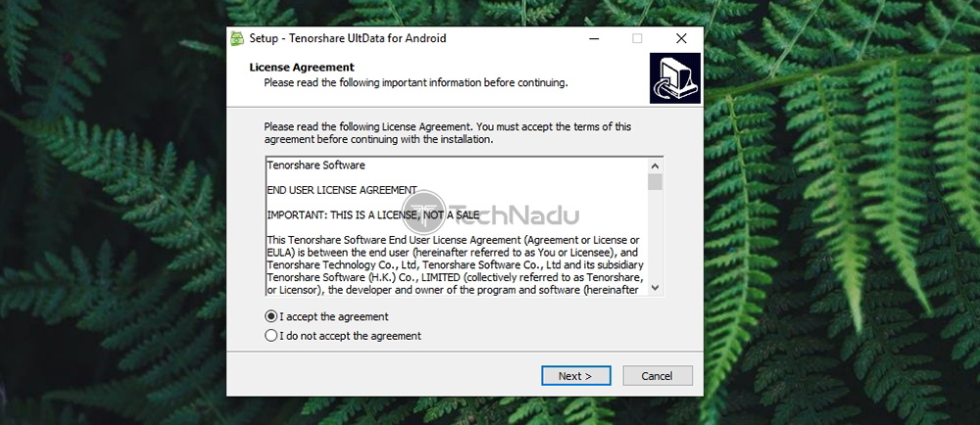The height and width of the screenshot is (425, 980).
Task: Click the fern desktop wallpaper
Action: click(113, 212)
